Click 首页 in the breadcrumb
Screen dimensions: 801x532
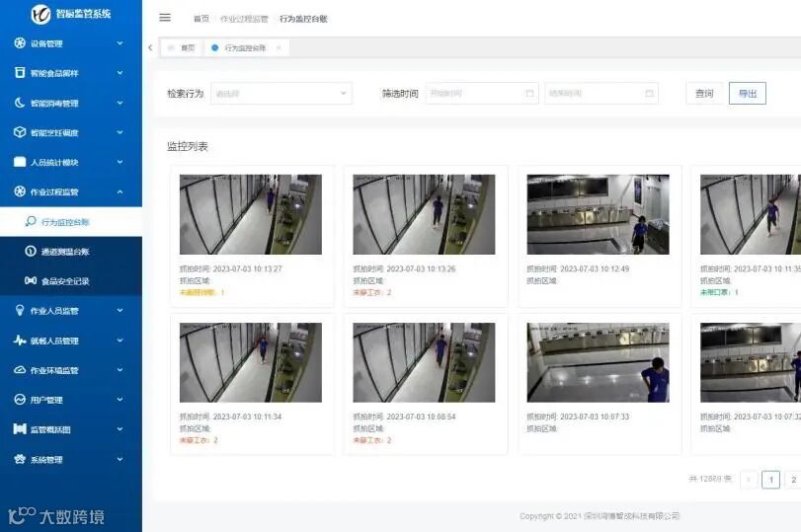[201, 19]
